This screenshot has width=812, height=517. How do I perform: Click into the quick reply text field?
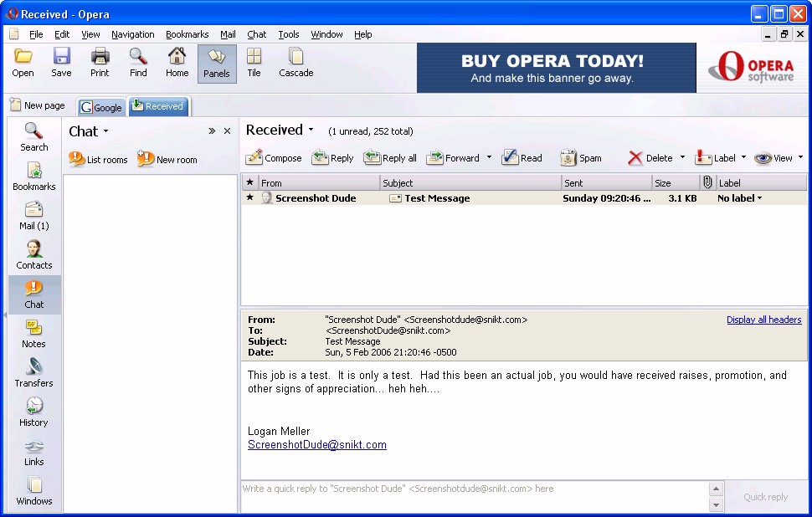473,495
